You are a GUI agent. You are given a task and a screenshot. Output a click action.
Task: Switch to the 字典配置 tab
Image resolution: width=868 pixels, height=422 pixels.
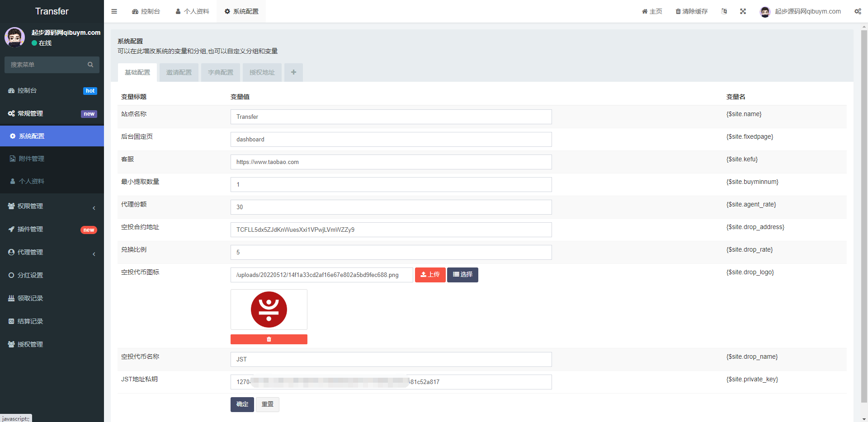click(220, 72)
